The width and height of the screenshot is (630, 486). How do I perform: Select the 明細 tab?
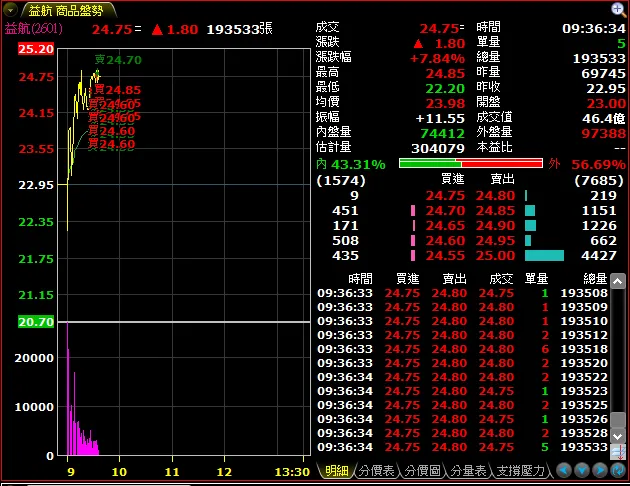[337, 471]
